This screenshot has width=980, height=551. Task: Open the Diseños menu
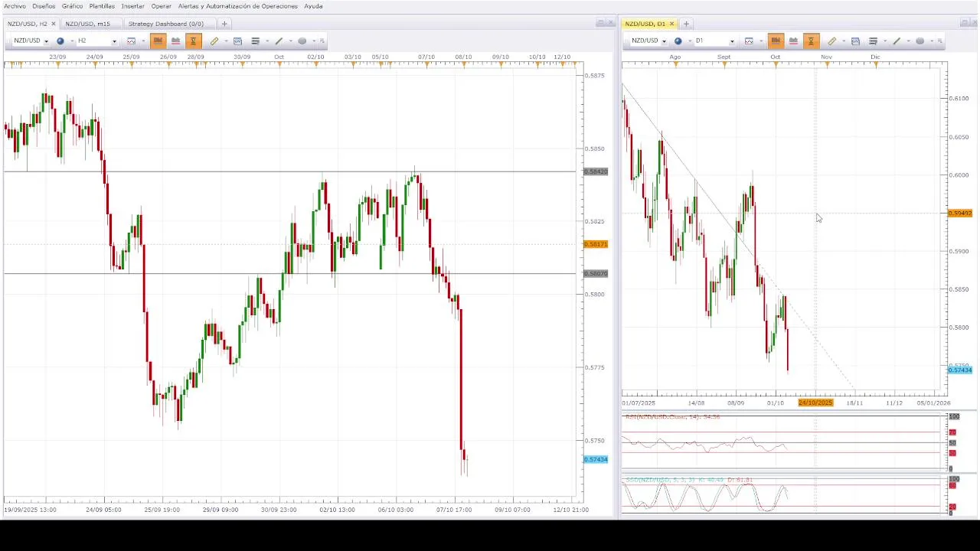coord(44,6)
